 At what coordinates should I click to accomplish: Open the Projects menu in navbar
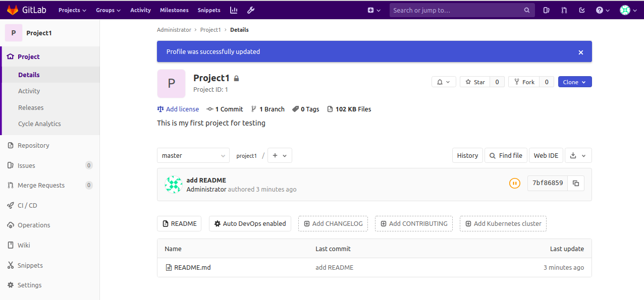[72, 10]
